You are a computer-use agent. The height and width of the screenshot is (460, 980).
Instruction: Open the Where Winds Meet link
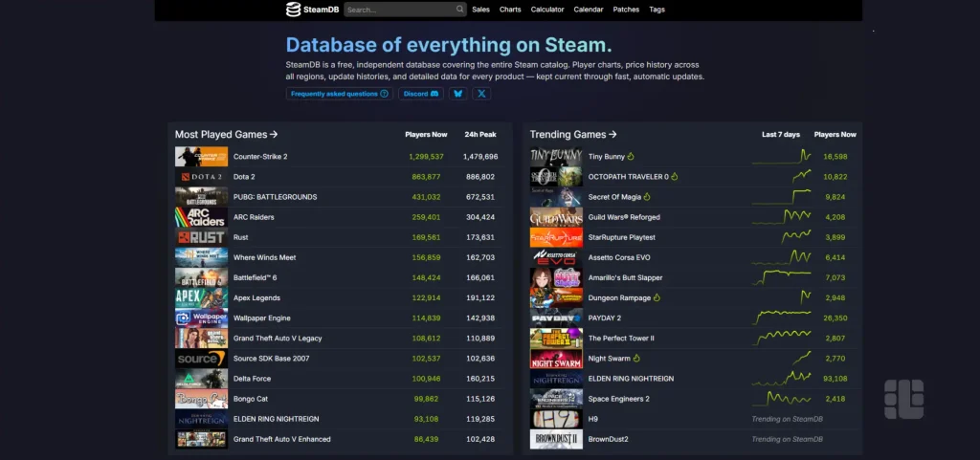[x=264, y=257]
